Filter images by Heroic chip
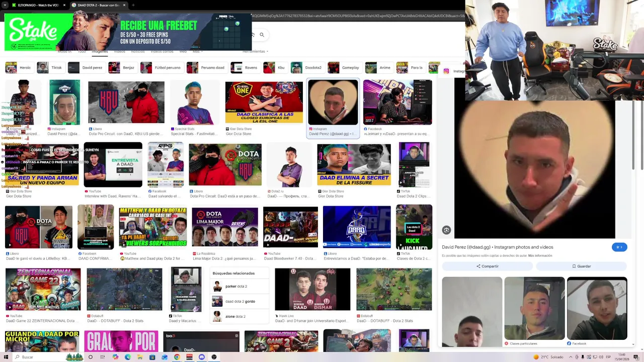Image resolution: width=644 pixels, height=362 pixels. [19, 67]
